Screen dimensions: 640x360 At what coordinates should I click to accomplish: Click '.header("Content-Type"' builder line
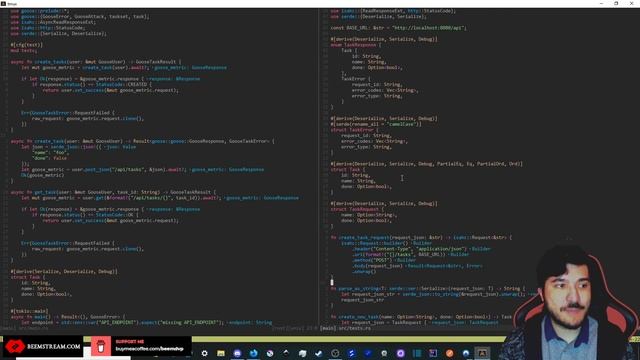(421, 249)
